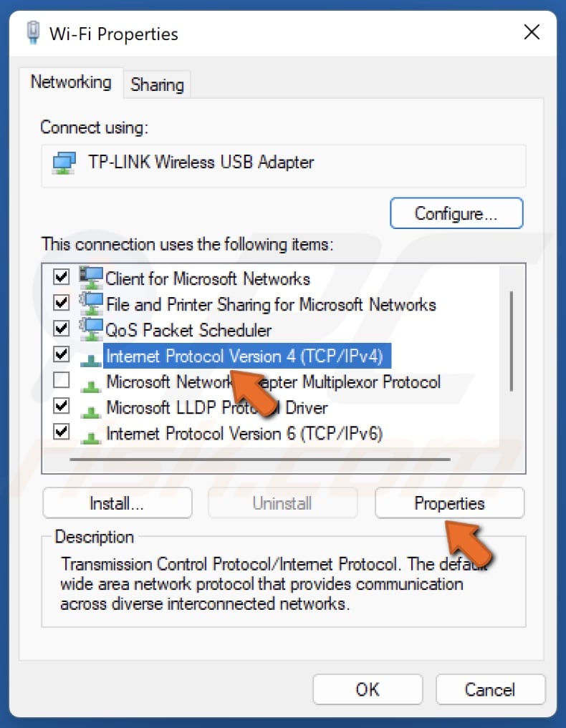Click the Internet Protocol Version 6 icon
The width and height of the screenshot is (566, 728).
pyautogui.click(x=92, y=433)
